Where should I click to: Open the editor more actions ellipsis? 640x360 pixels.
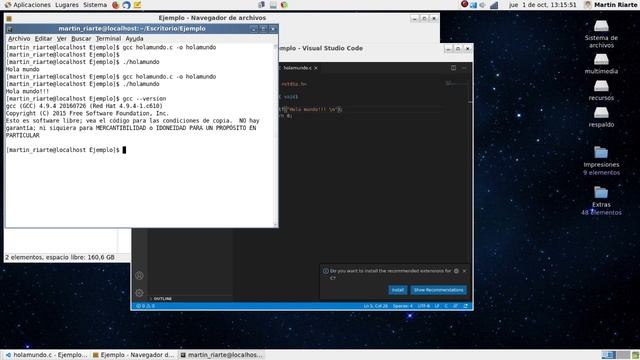click(x=464, y=68)
